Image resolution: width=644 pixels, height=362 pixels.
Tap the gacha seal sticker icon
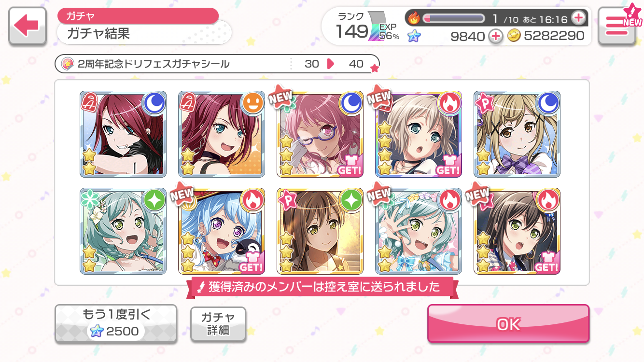[x=68, y=64]
